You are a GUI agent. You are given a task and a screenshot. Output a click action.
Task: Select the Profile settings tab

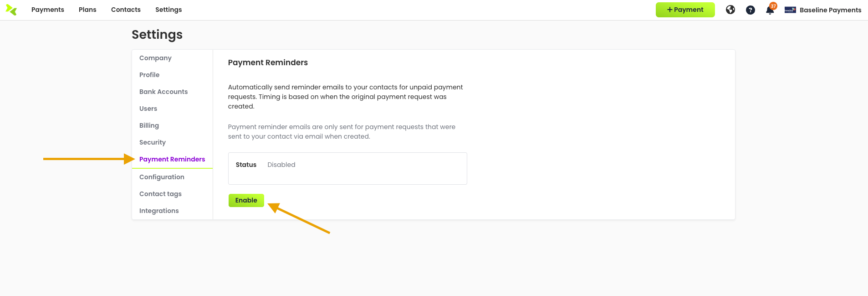coord(149,75)
